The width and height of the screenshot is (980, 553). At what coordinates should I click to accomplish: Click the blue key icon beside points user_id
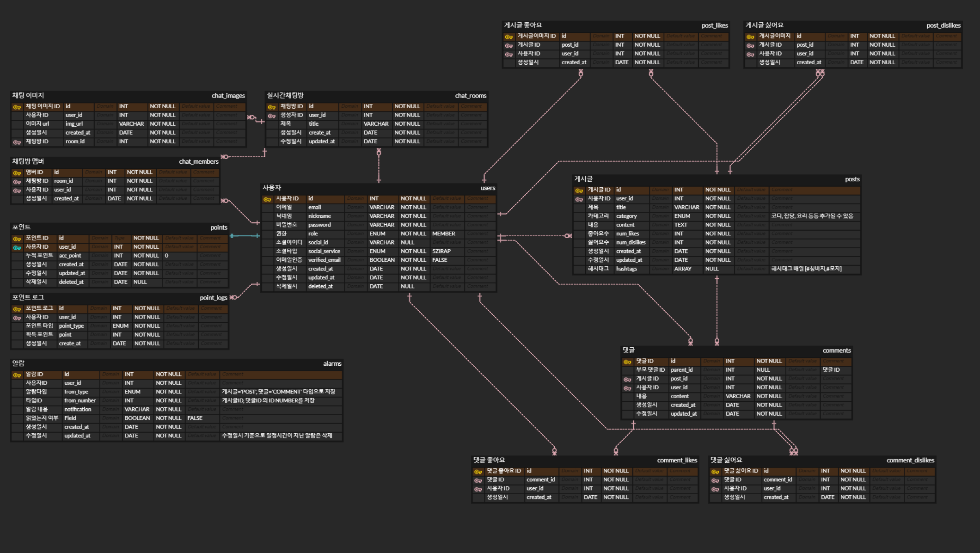17,247
